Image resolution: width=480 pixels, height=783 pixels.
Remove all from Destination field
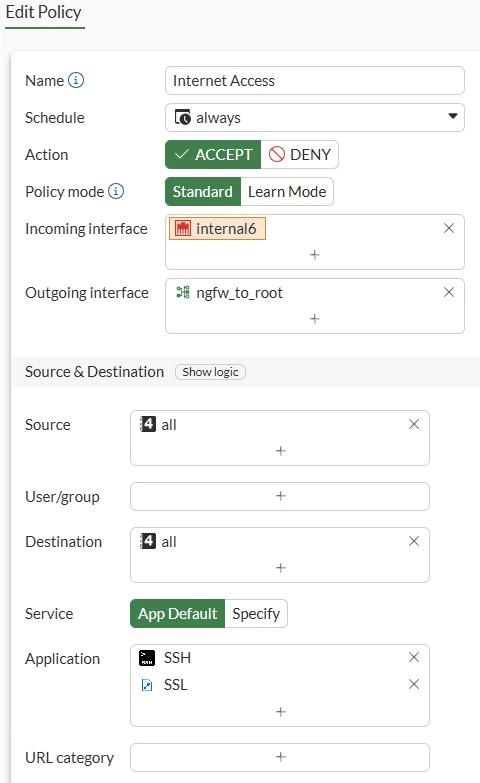[414, 541]
